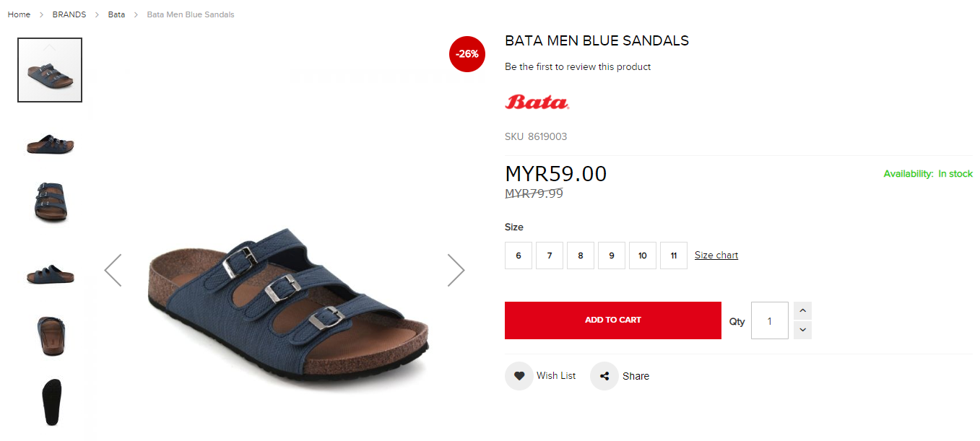Click the Share icon

click(604, 376)
